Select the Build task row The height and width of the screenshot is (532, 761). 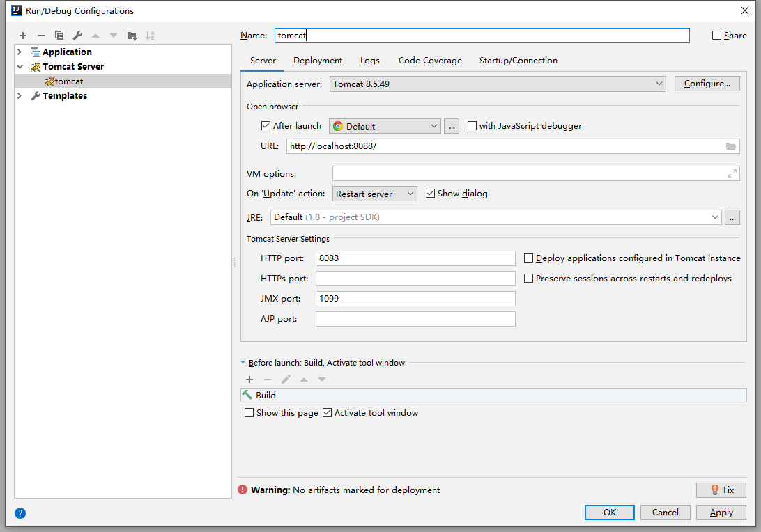[x=493, y=395]
